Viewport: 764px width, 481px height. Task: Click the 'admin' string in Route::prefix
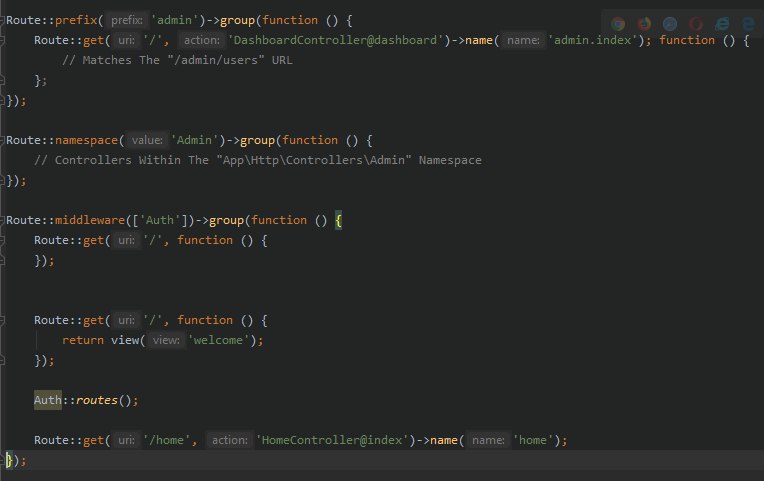click(174, 20)
